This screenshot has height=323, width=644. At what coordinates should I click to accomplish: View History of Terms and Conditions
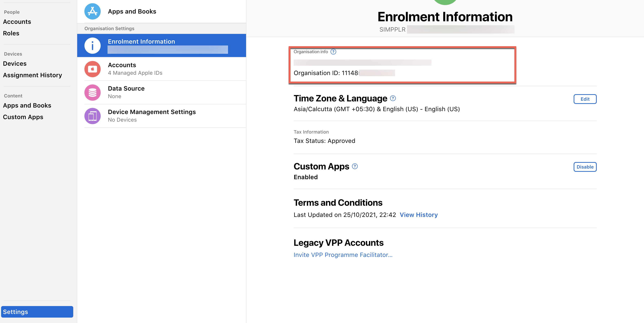coord(419,215)
